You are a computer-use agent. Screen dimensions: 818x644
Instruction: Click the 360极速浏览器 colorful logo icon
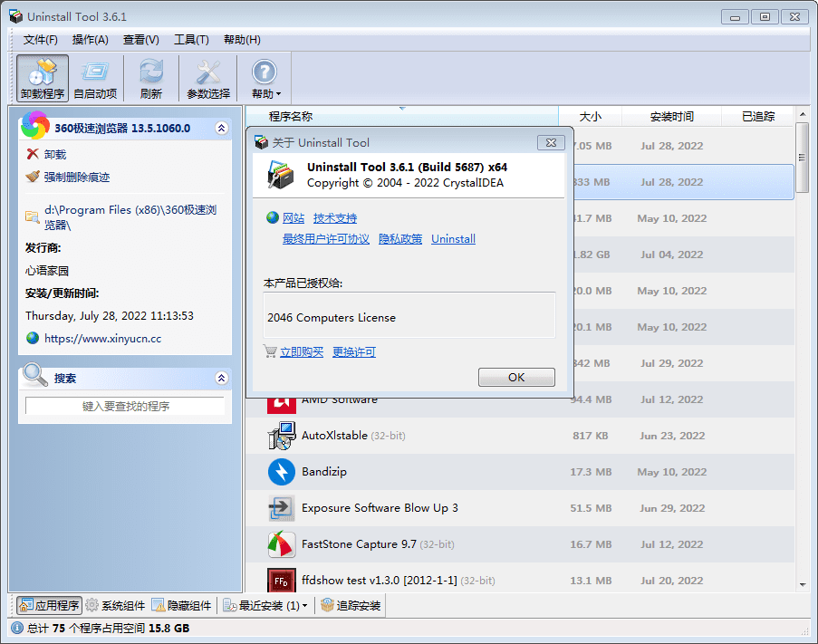coord(35,126)
